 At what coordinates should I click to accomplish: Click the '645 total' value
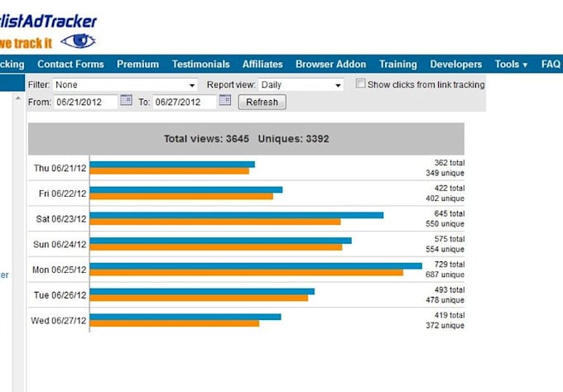point(450,213)
